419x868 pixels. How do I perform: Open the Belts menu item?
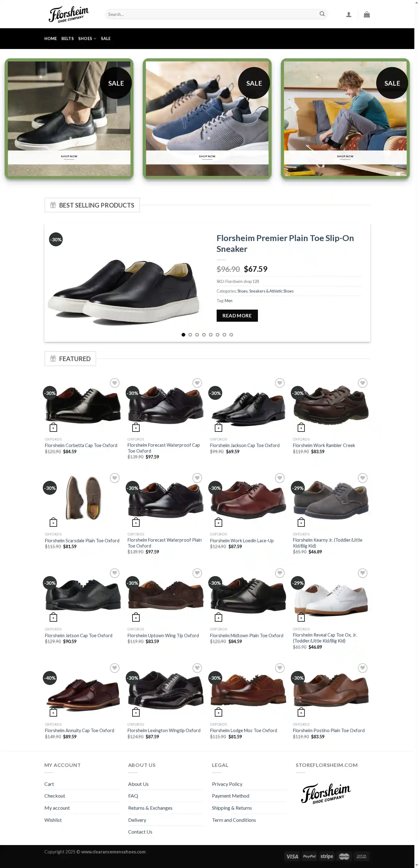click(x=67, y=39)
